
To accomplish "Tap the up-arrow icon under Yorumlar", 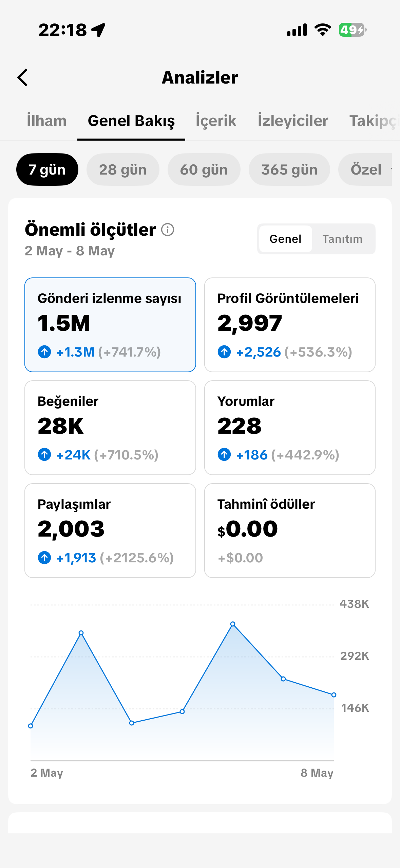I will (224, 454).
